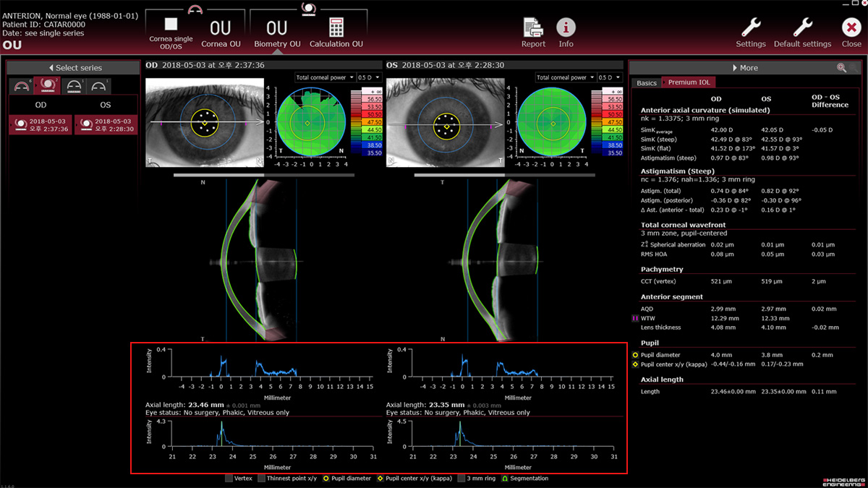Viewport: 868px width, 488px height.
Task: Toggle the Segmentation overlay
Action: (x=503, y=479)
